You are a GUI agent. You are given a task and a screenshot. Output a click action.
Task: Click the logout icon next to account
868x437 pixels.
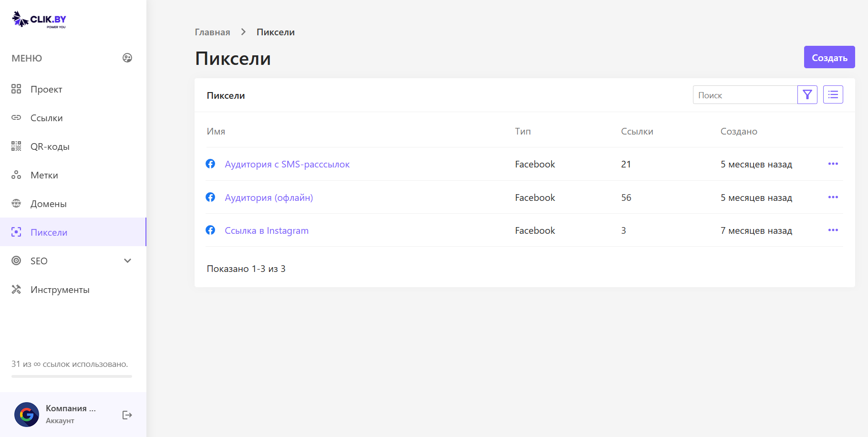[x=127, y=415]
